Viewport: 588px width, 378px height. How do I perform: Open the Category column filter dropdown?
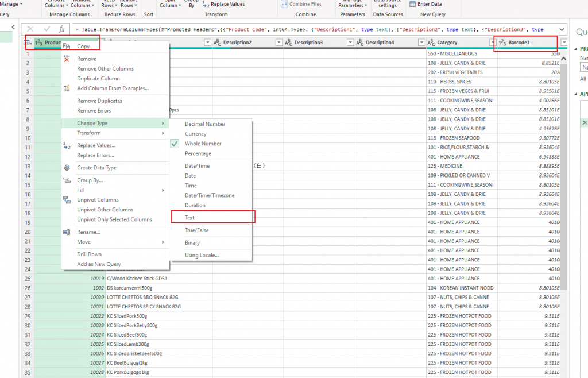[492, 43]
